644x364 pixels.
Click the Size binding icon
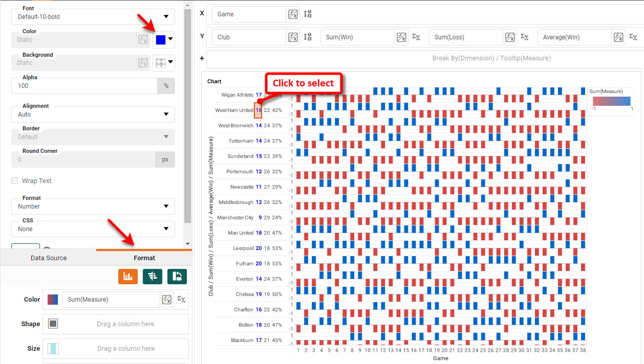[x=53, y=348]
